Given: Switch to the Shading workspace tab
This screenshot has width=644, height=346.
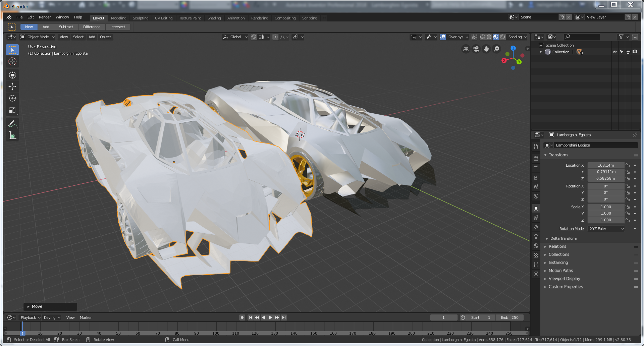Looking at the screenshot, I should pos(214,18).
